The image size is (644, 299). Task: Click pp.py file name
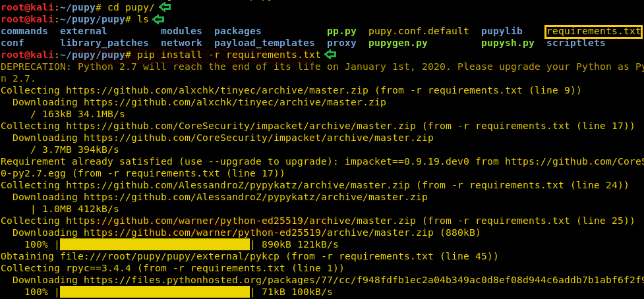pos(341,31)
